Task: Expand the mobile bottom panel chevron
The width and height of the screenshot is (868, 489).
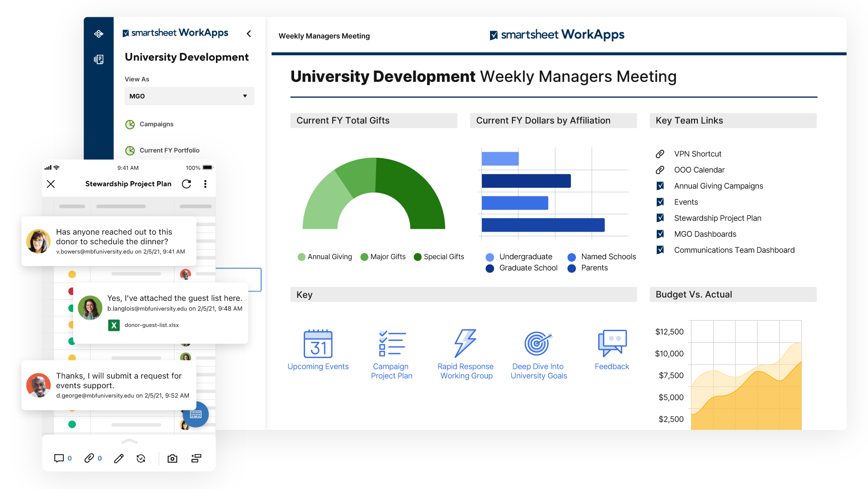Action: tap(129, 442)
